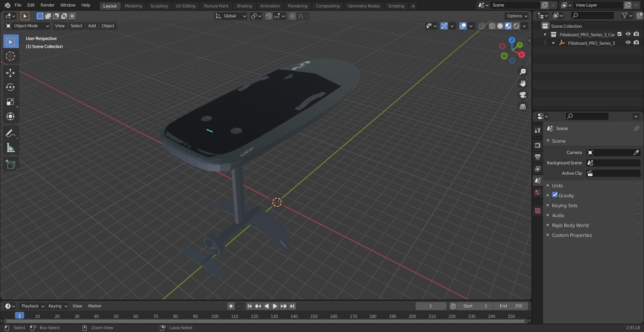This screenshot has height=332, width=644.
Task: Expand Fliteboard_PRO_Series_3 tree item
Action: (553, 43)
